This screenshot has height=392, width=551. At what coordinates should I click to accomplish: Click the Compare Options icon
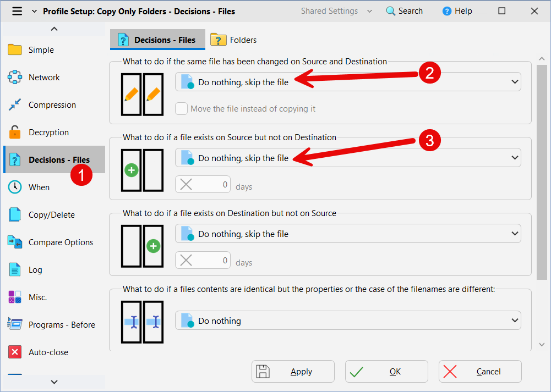click(15, 242)
